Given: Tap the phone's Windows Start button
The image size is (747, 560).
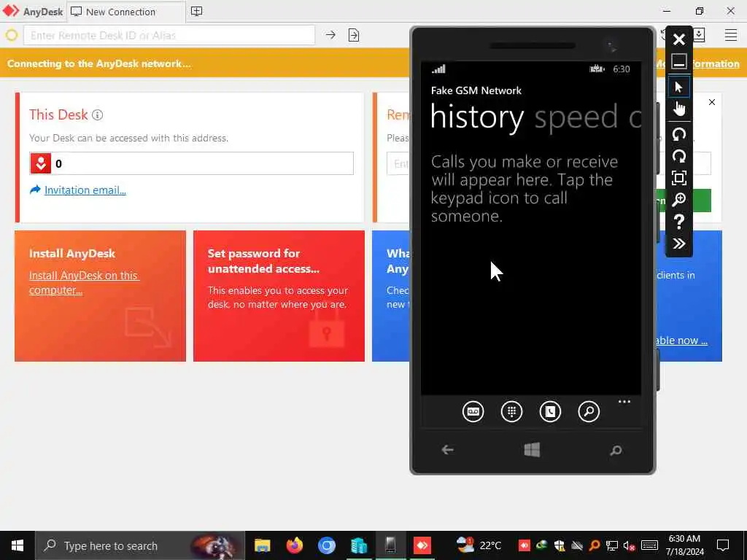Looking at the screenshot, I should (532, 449).
